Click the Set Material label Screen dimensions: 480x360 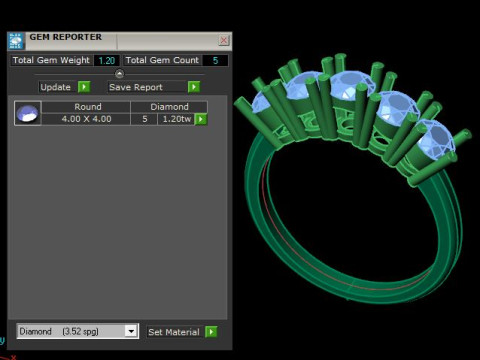click(x=174, y=332)
